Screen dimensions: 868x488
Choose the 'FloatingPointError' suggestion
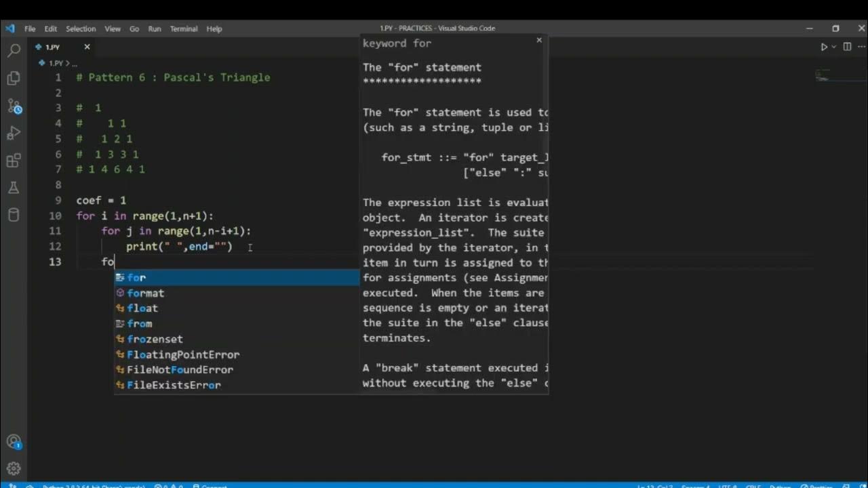click(237, 354)
